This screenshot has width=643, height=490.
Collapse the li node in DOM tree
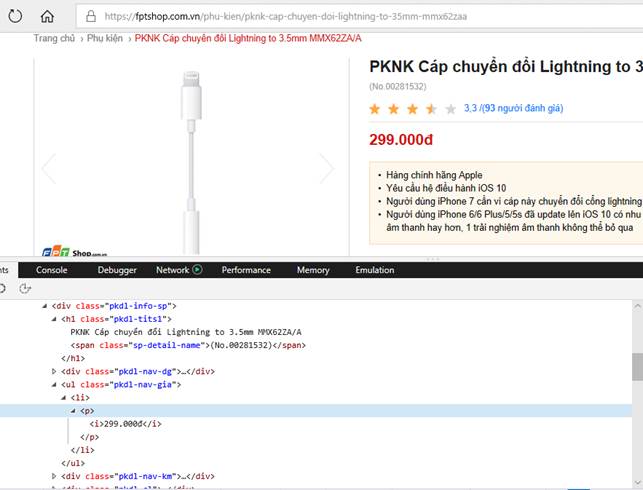coord(64,398)
